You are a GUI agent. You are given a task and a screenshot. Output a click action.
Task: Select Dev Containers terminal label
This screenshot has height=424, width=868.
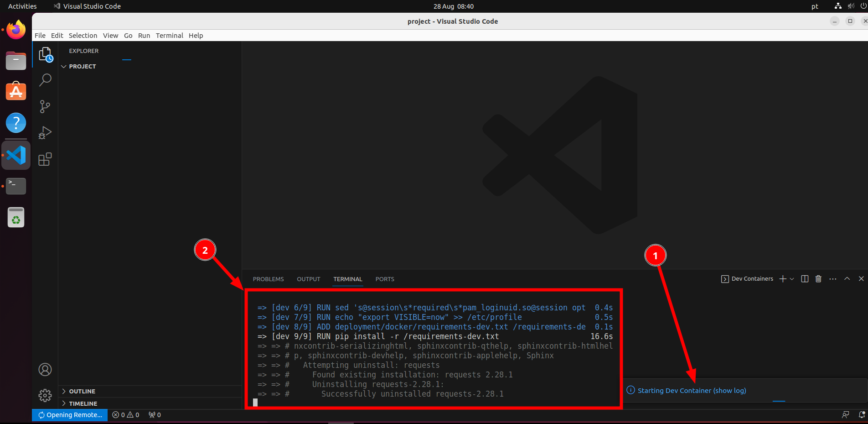tap(747, 279)
